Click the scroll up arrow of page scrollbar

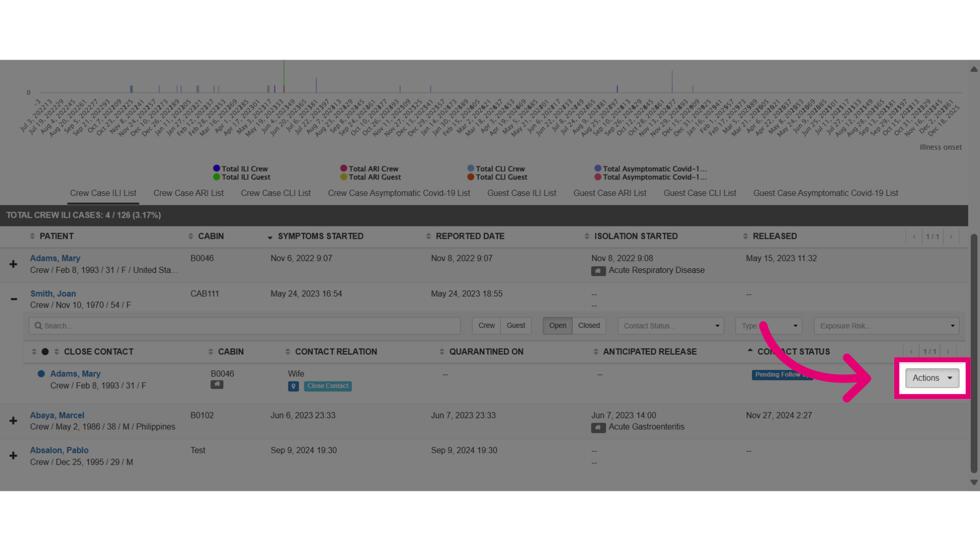coord(974,69)
